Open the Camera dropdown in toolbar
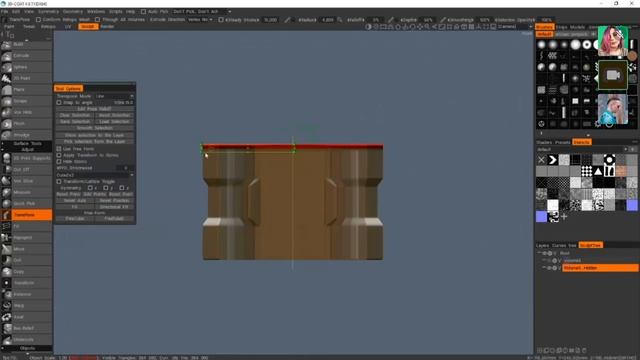The width and height of the screenshot is (640, 360). click(515, 27)
